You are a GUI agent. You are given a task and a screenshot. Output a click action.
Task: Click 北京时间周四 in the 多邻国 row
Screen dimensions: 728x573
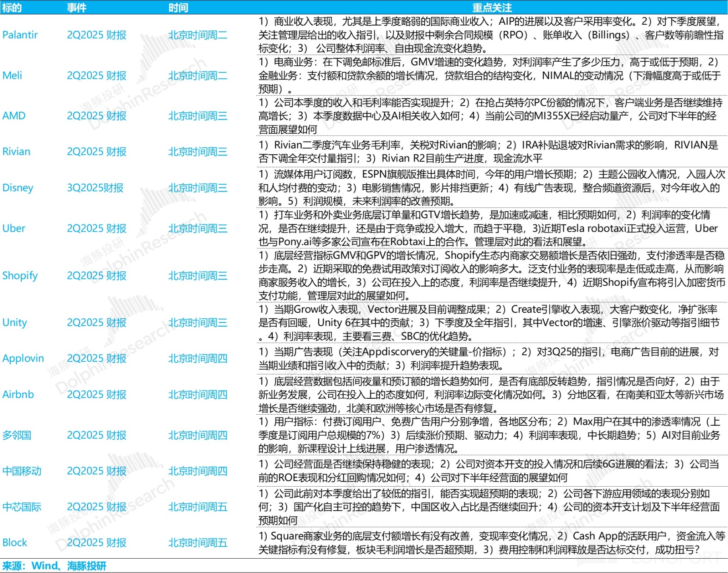click(198, 435)
